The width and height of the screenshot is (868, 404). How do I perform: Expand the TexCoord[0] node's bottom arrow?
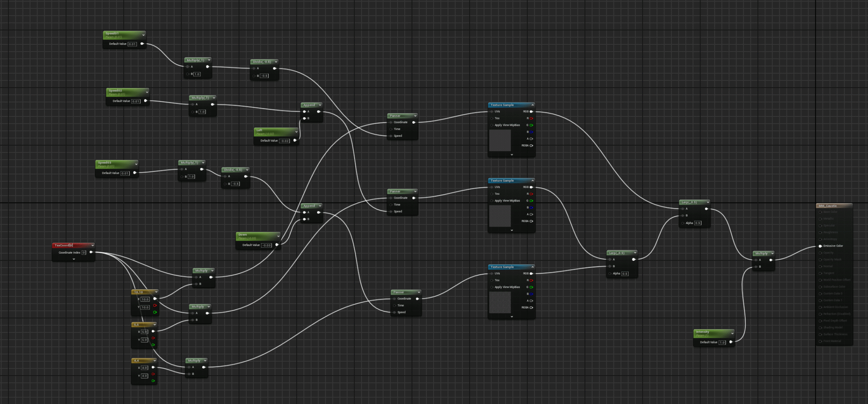tap(74, 259)
